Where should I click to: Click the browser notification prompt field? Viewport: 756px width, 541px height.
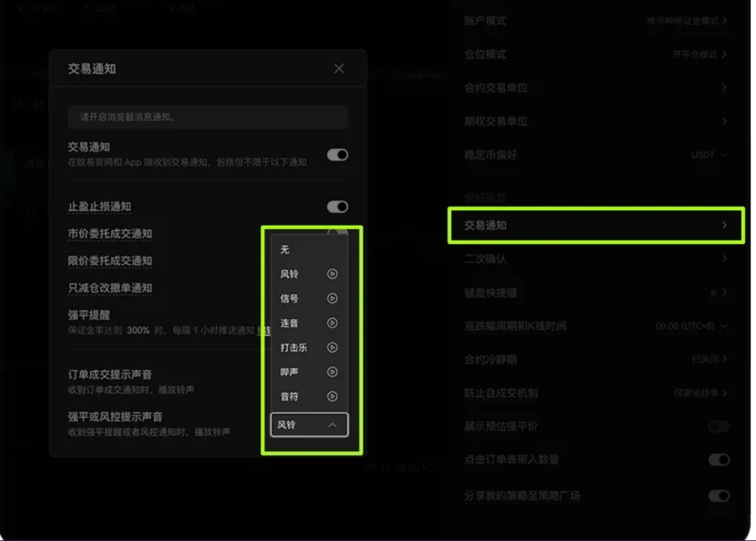point(209,117)
